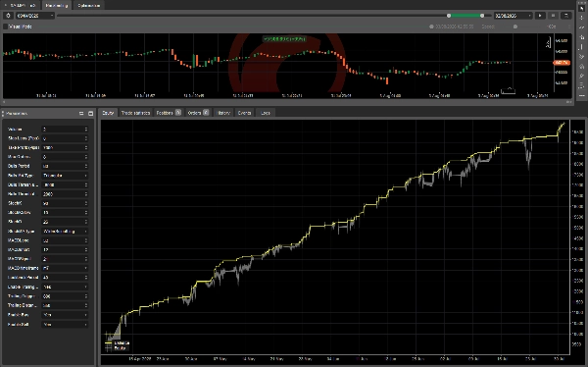Click the Balance legend entry on equity chart

pyautogui.click(x=118, y=343)
